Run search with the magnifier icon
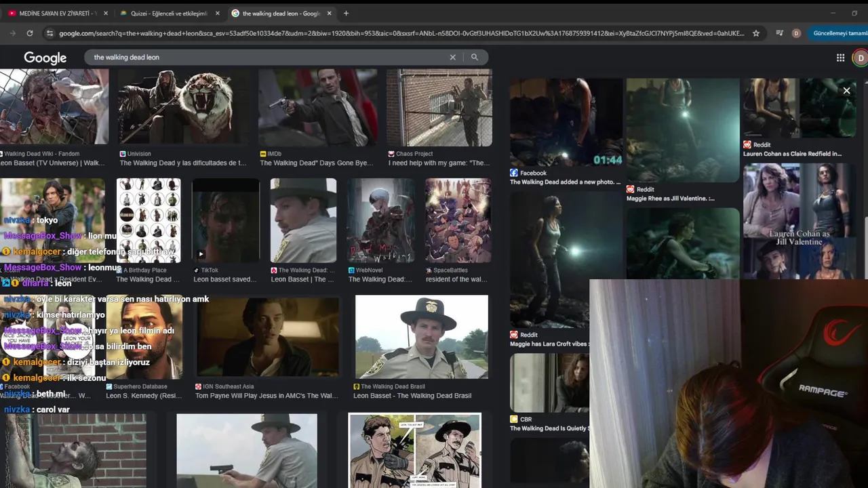The height and width of the screenshot is (488, 868). point(475,57)
